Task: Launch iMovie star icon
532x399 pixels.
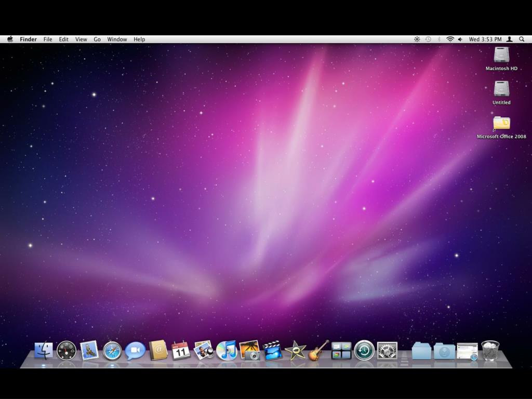Action: click(296, 351)
